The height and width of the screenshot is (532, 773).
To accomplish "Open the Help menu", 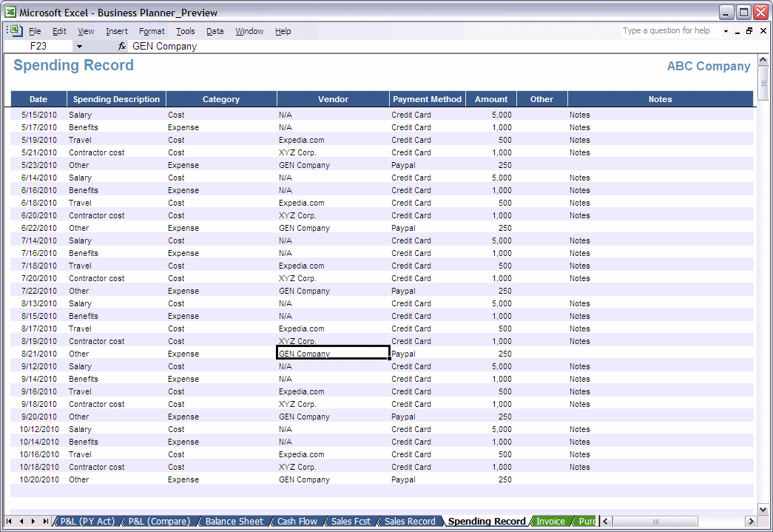I will [283, 31].
